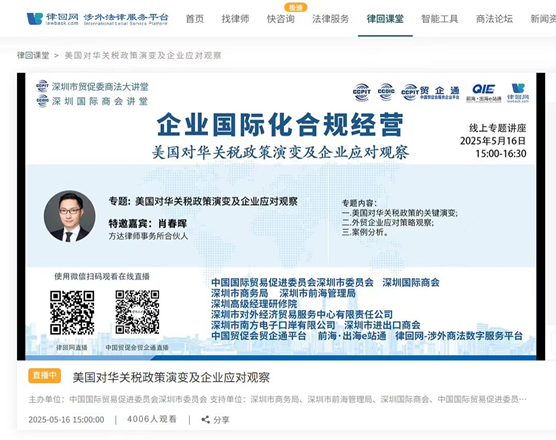This screenshot has width=556, height=440.
Task: Open 智能工具 menu item
Action: pyautogui.click(x=440, y=19)
